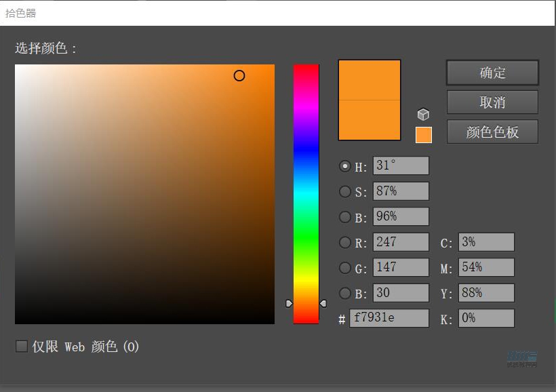Select the blue B radio button
The height and width of the screenshot is (392, 556).
pyautogui.click(x=344, y=293)
